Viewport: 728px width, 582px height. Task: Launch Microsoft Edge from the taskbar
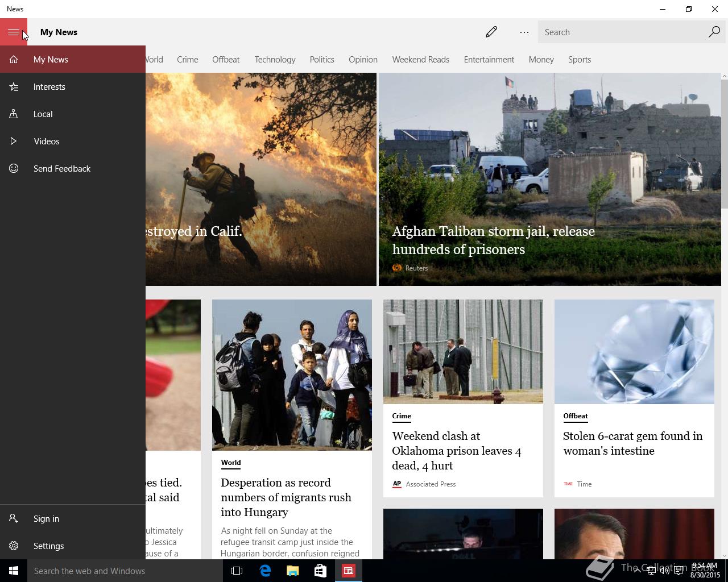point(264,571)
